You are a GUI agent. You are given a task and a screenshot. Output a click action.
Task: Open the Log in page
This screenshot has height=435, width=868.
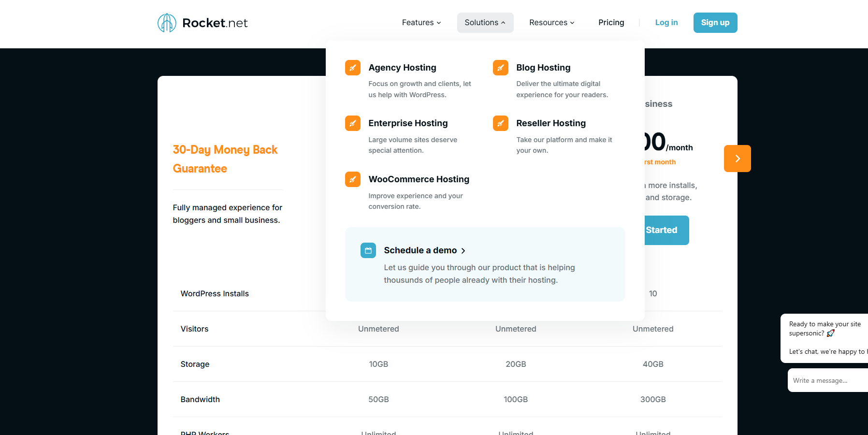coord(666,22)
